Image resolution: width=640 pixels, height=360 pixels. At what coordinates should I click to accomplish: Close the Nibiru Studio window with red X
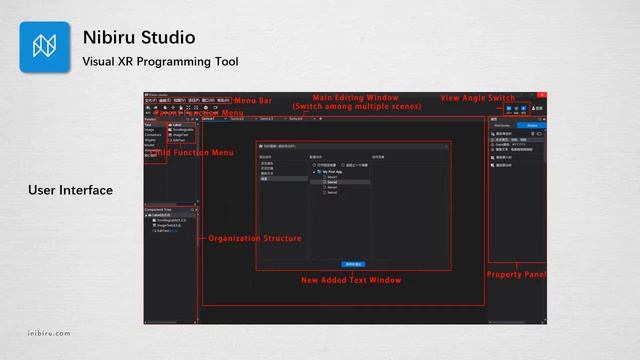pos(542,95)
